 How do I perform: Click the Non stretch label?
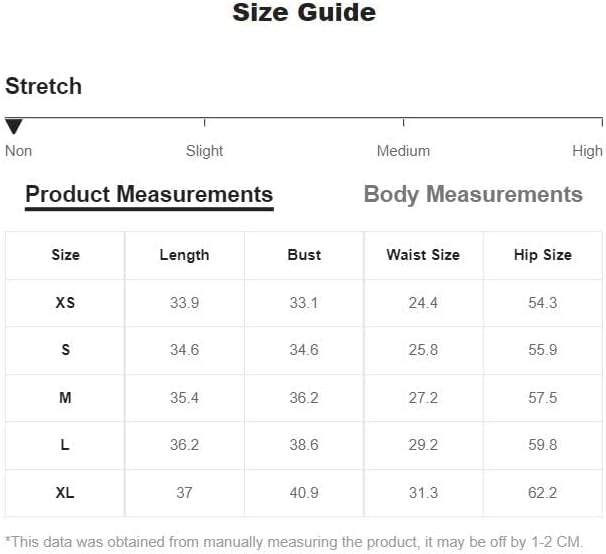(x=19, y=151)
